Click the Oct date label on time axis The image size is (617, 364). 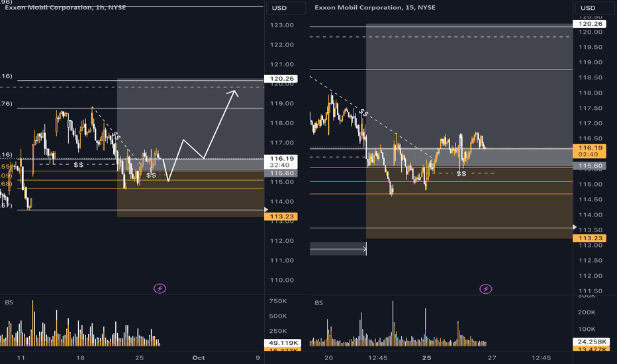coord(199,357)
